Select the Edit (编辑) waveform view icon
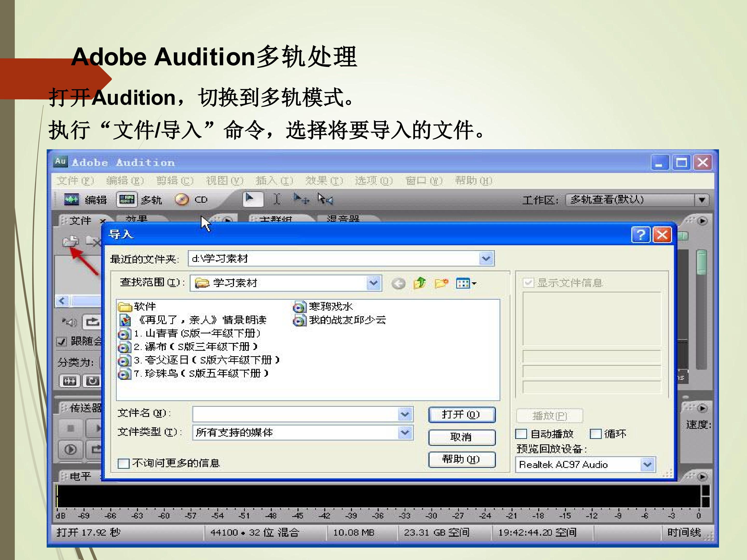The image size is (747, 560). click(72, 199)
